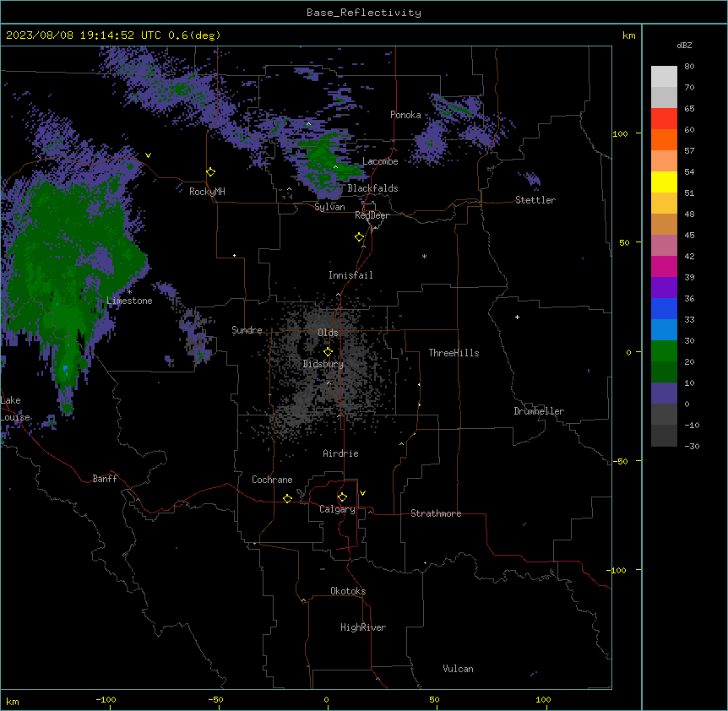Pick the magenta swatch between 42 and 39 dBZ

click(664, 266)
